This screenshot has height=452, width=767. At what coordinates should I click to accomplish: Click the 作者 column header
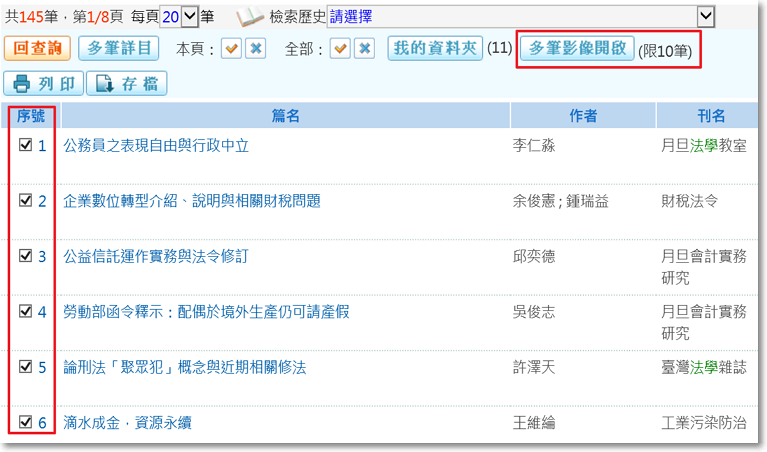coord(583,116)
